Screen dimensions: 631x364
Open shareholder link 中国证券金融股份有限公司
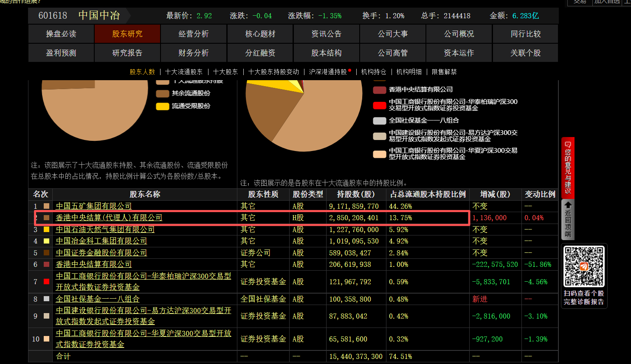point(101,253)
